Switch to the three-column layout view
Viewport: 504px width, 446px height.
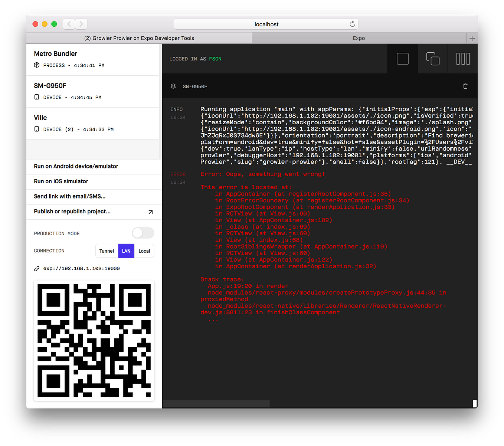[463, 58]
